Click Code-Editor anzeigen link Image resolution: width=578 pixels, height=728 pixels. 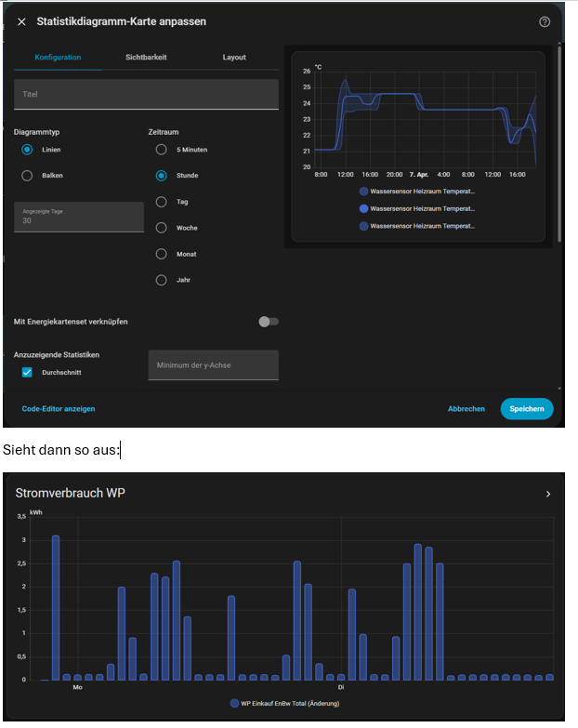(59, 409)
